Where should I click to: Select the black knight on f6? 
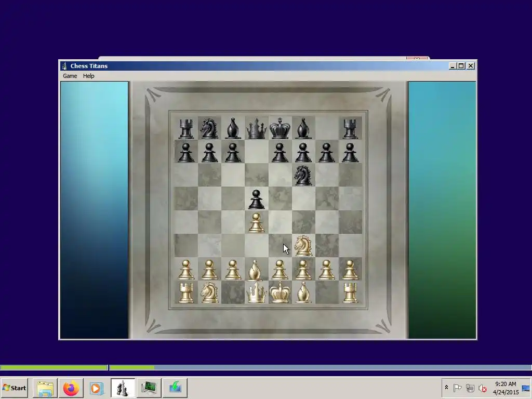[x=303, y=175]
